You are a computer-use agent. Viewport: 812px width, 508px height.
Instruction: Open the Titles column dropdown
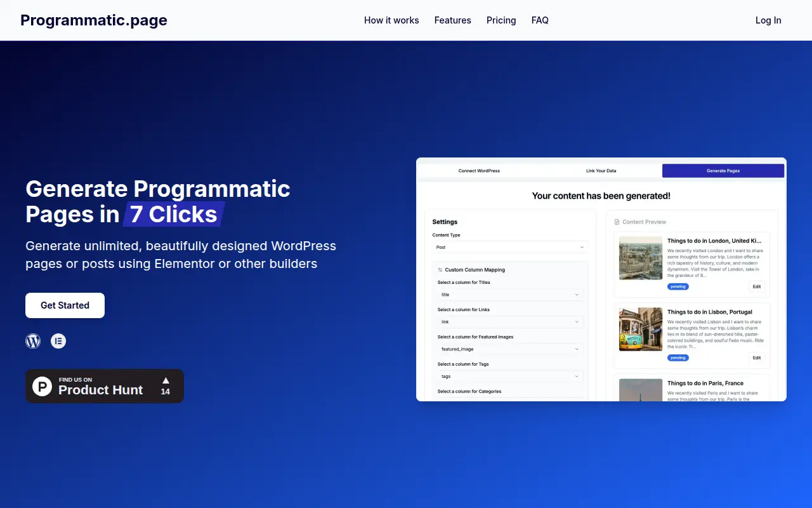point(510,295)
